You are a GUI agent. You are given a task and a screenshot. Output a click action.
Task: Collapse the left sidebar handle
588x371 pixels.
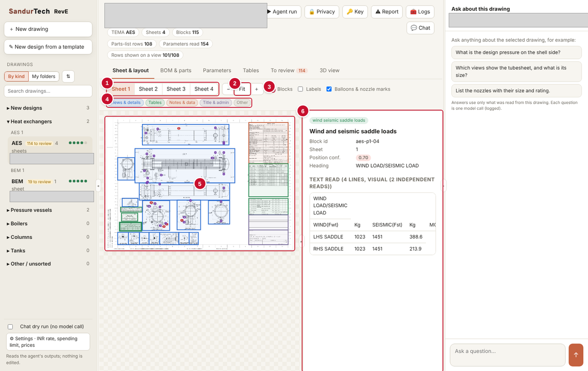pyautogui.click(x=97, y=185)
